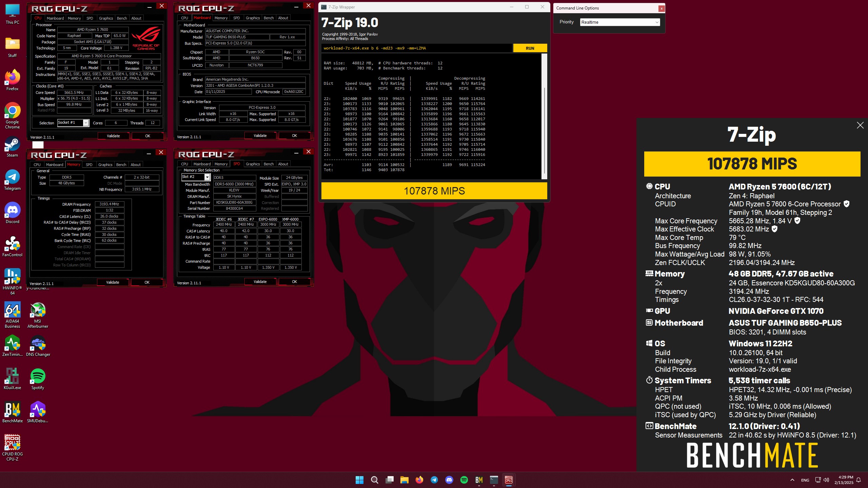Open network tray icon
The width and height of the screenshot is (868, 488).
(x=818, y=480)
